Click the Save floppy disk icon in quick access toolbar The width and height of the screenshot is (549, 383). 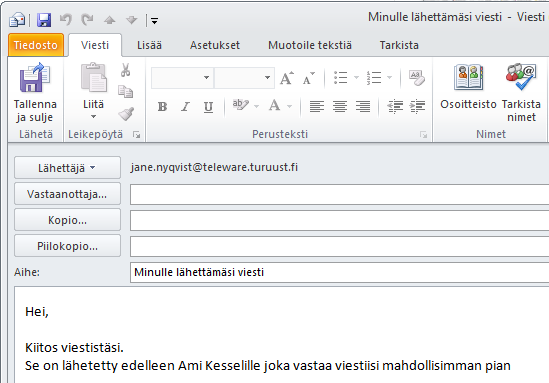(44, 20)
